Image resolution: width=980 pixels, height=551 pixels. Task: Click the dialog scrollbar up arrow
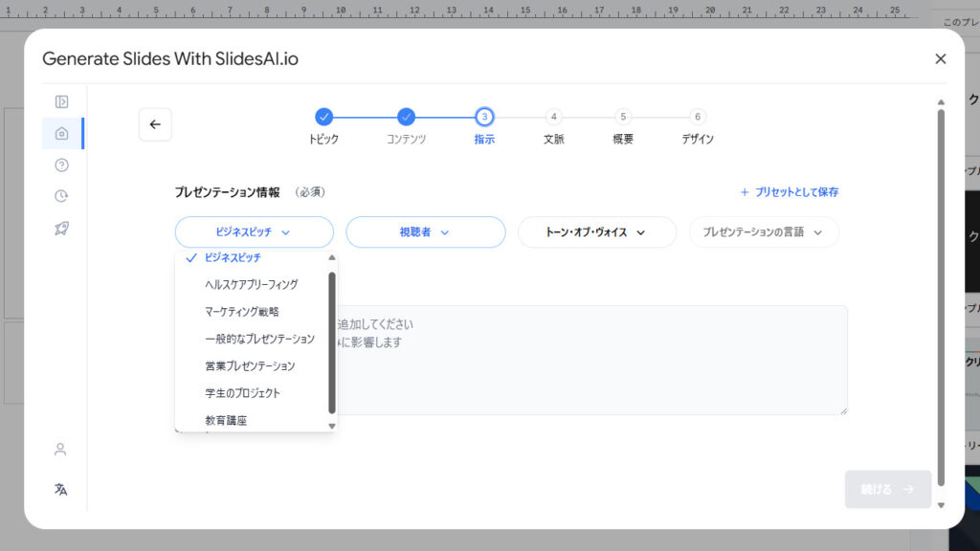(941, 101)
